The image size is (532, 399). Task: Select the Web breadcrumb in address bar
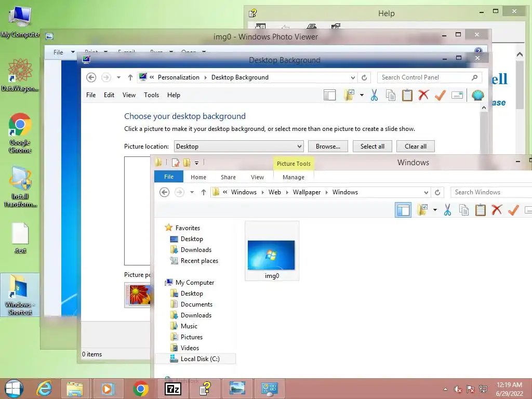pyautogui.click(x=274, y=192)
